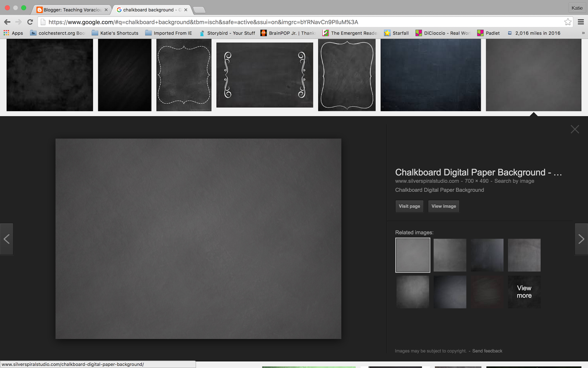Open the Starfall bookmark
This screenshot has width=588, height=368.
tap(396, 33)
